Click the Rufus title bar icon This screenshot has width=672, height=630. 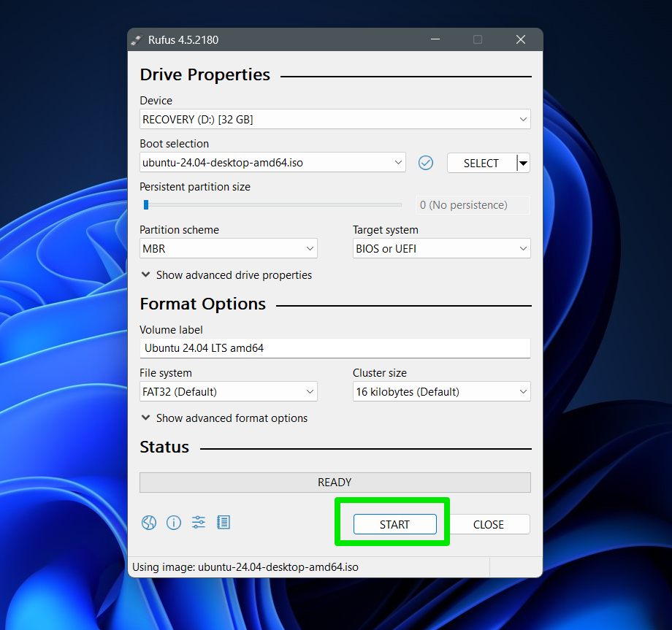[x=137, y=40]
